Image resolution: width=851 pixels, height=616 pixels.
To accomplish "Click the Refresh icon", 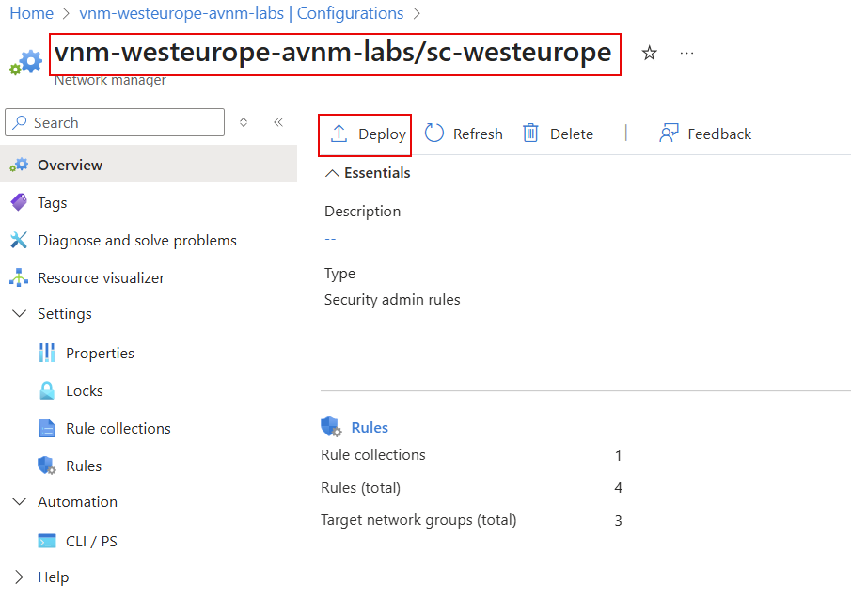I will pyautogui.click(x=433, y=133).
